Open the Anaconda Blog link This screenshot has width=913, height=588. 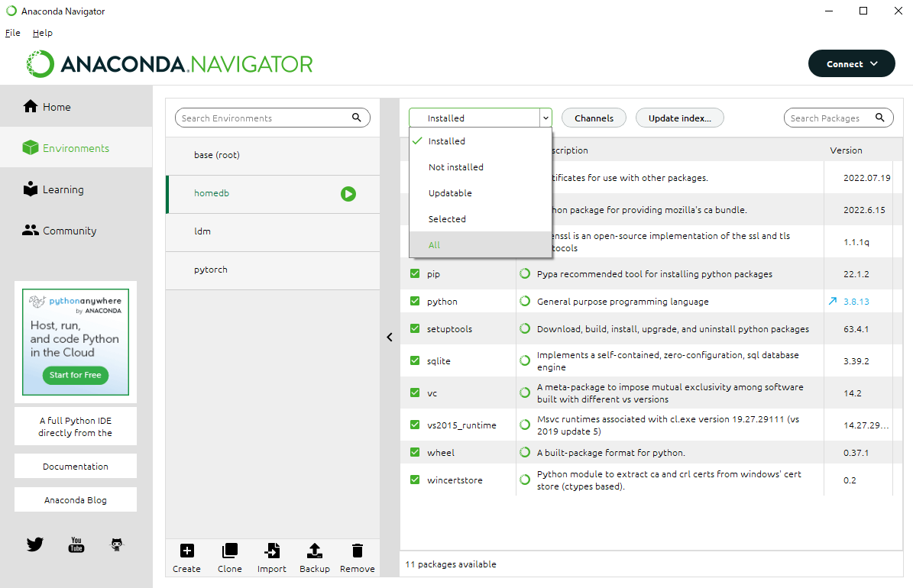76,500
